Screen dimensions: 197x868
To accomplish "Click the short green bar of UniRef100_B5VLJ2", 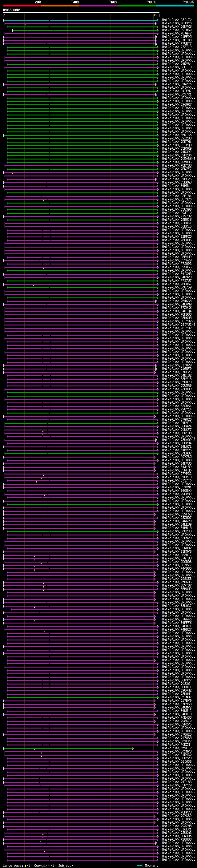I will click(x=68, y=748).
